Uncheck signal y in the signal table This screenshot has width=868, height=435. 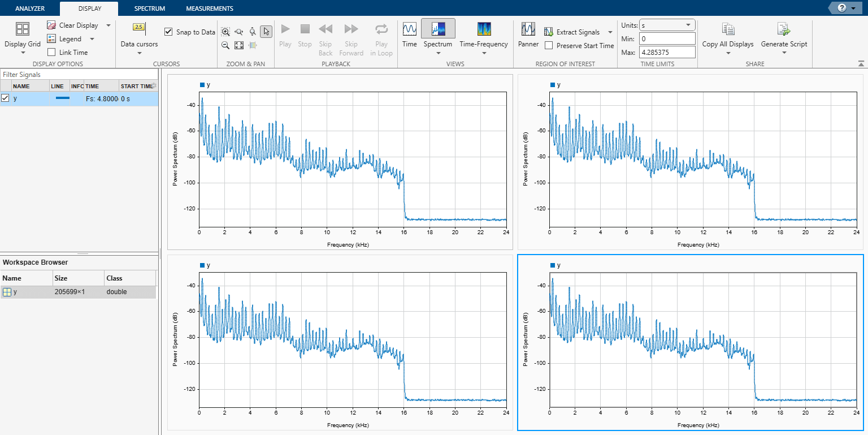6,98
